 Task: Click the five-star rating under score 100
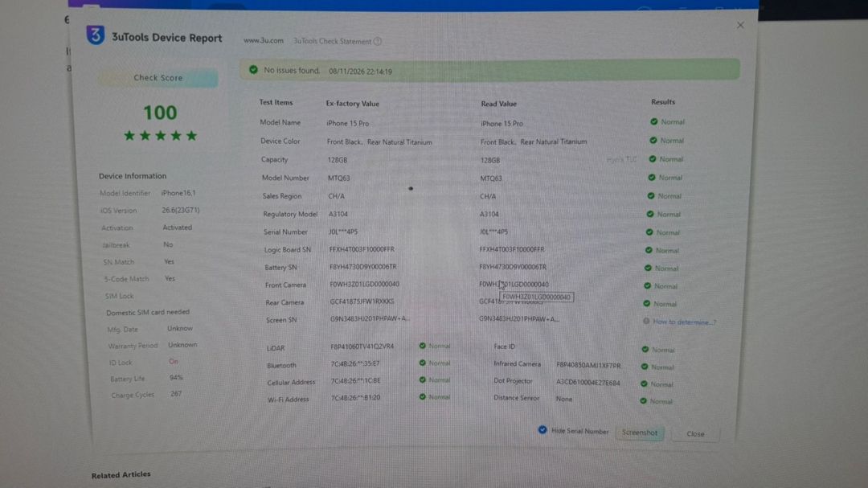pyautogui.click(x=161, y=136)
